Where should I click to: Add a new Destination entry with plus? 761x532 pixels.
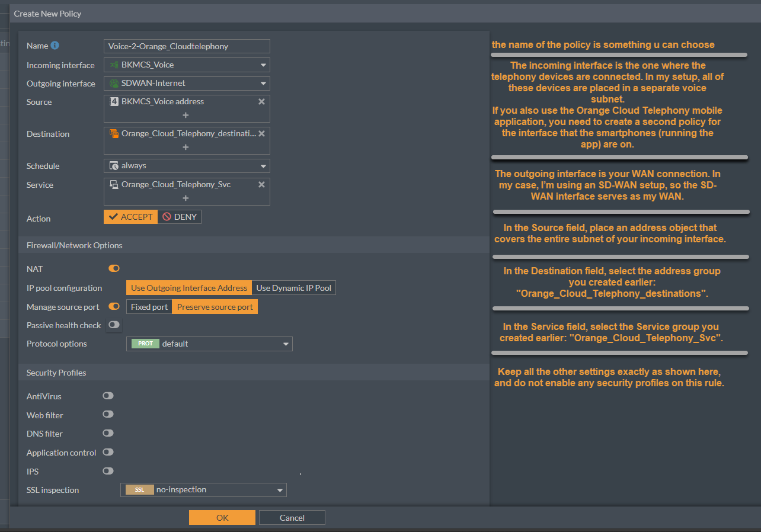pos(186,147)
